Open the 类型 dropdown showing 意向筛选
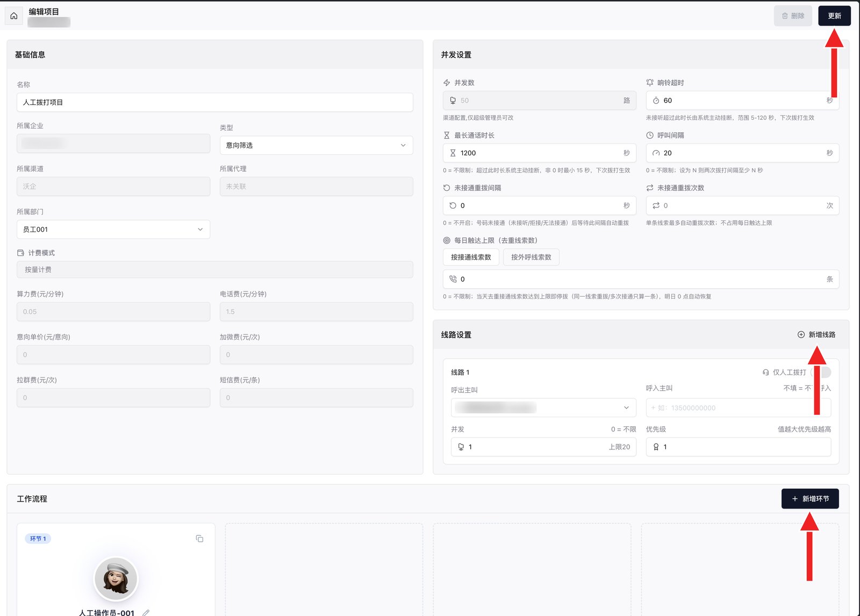860x616 pixels. coord(316,145)
